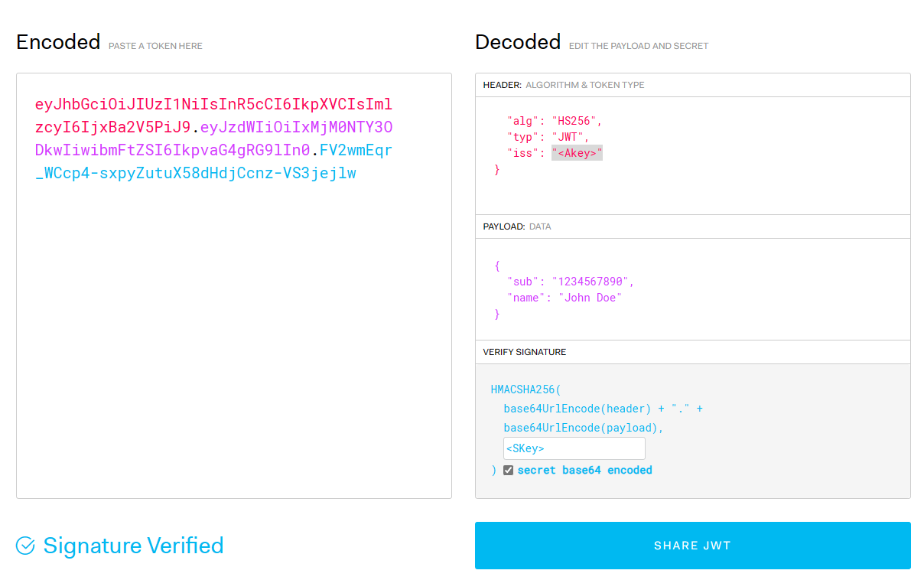Toggle the secret base64 encoded checkbox

(509, 471)
